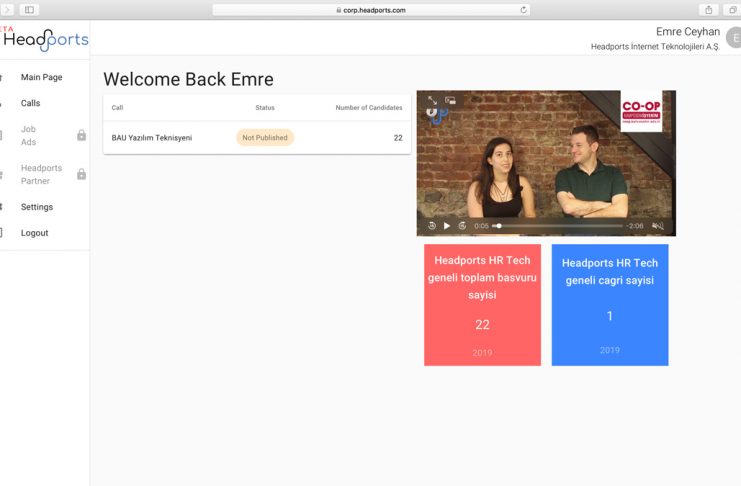Viewport: 741px width, 486px height.
Task: Open the BAU Yazılım Teknisyeni call
Action: (x=152, y=138)
